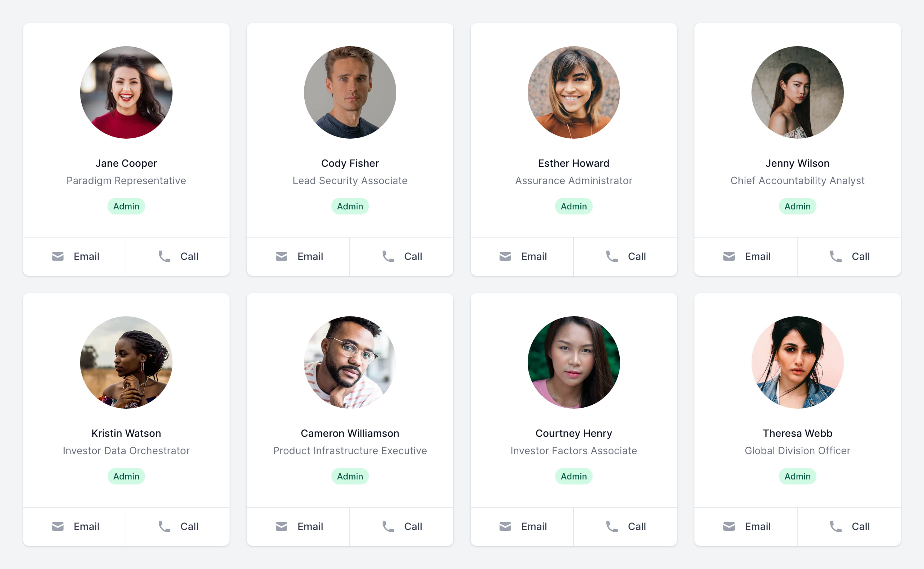Click the envelope icon on Courtney Henry's card
The height and width of the screenshot is (569, 924).
click(505, 526)
